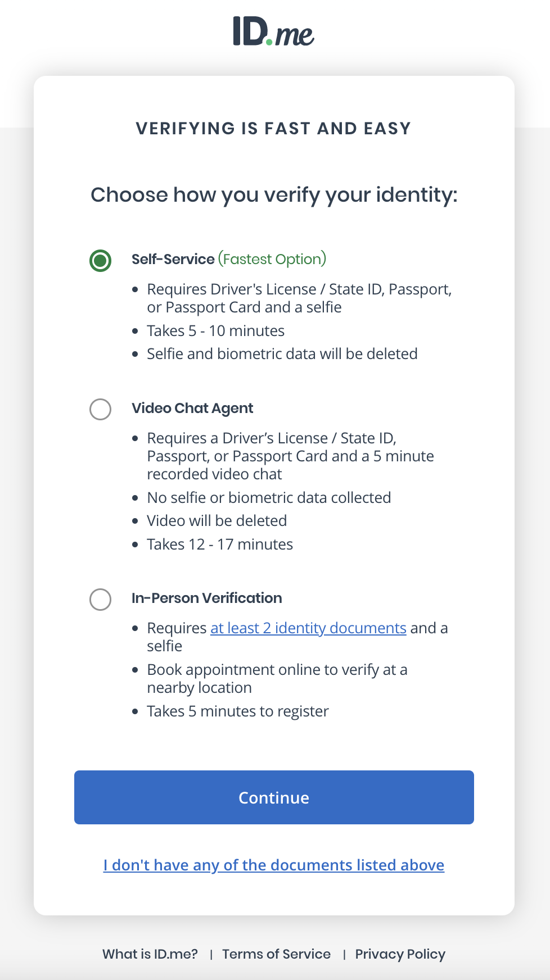Select In-Person Verification
Viewport: 550px width, 980px height.
pyautogui.click(x=100, y=599)
